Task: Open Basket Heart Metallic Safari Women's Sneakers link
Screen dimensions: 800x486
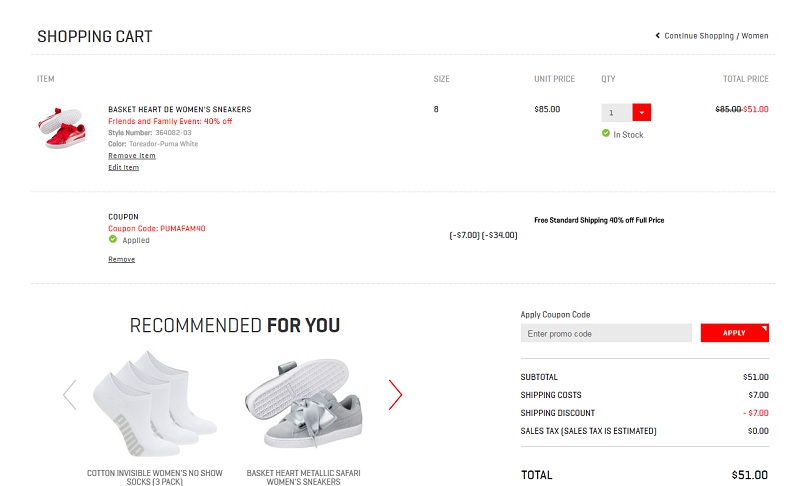Action: point(304,477)
